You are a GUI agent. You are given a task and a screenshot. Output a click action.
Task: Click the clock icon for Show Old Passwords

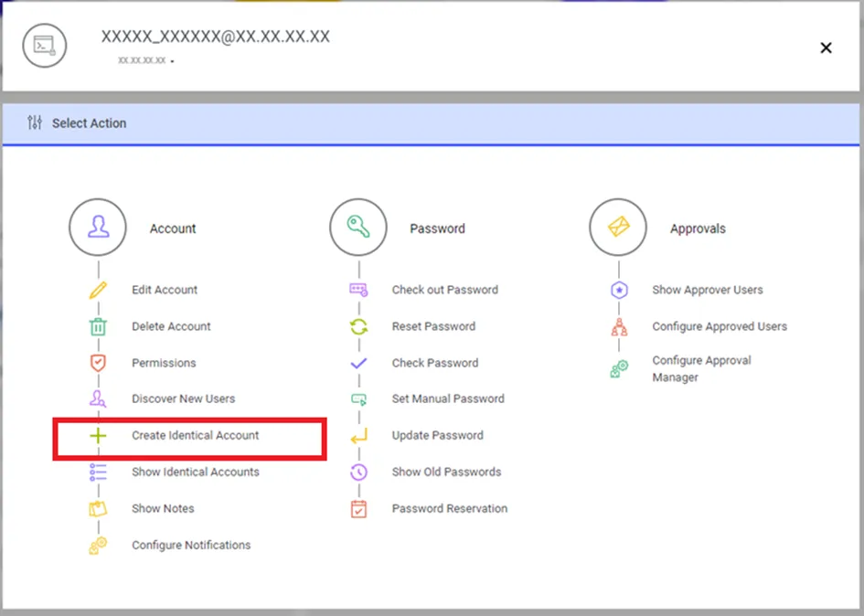(x=358, y=473)
